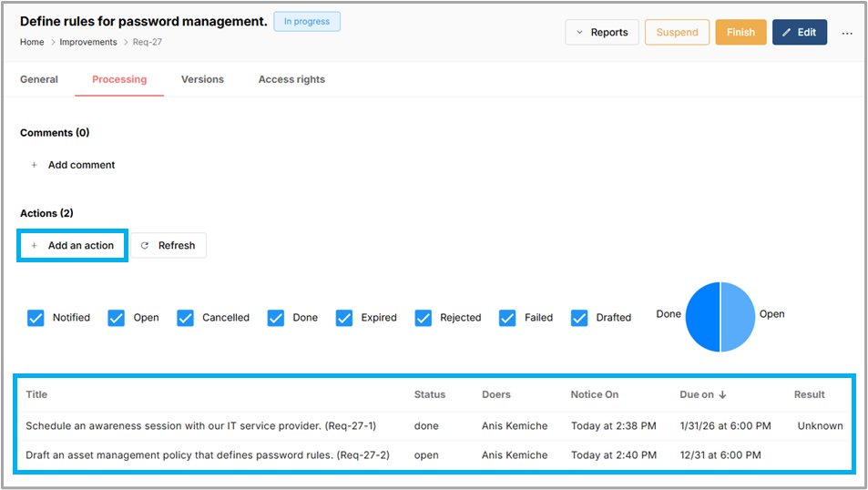Disable the Drafted status checkbox

(x=579, y=318)
